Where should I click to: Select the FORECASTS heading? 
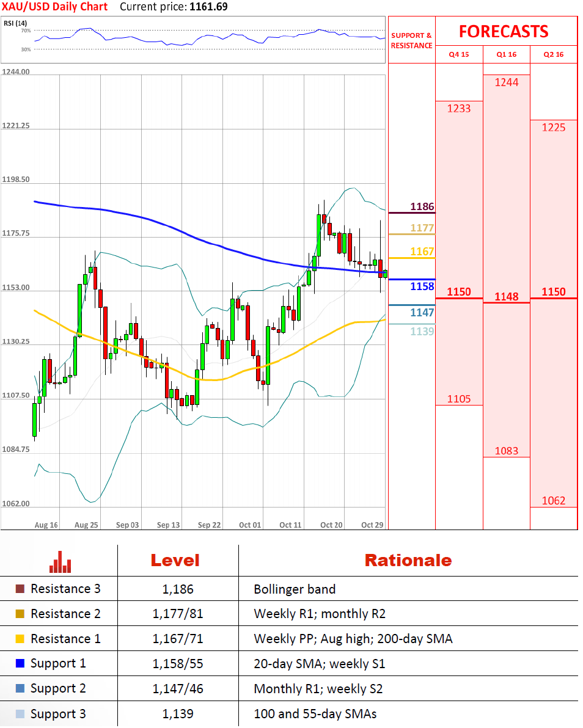point(504,32)
